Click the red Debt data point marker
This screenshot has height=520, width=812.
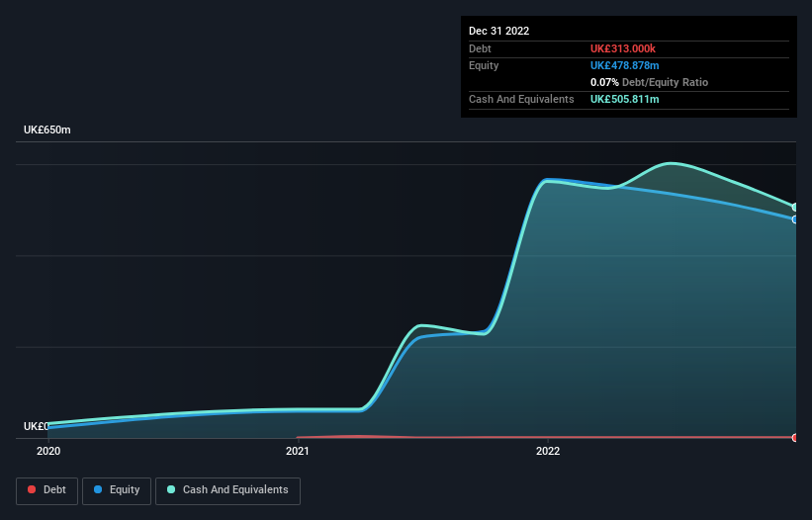click(795, 438)
